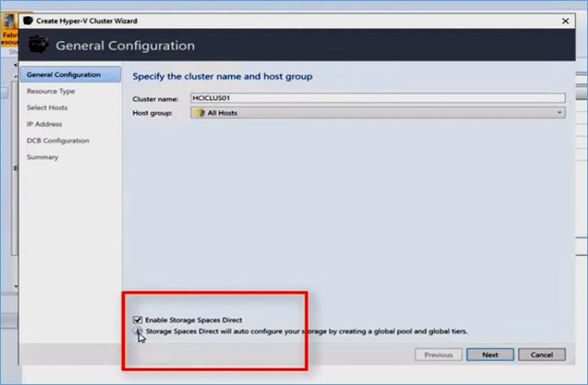
Task: Close the Create Hyper-V Cluster Wizard window
Action: (x=566, y=21)
